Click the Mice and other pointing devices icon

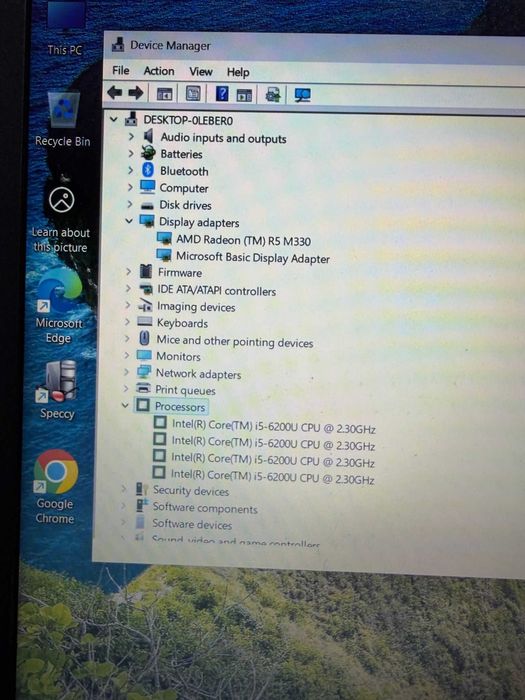144,338
